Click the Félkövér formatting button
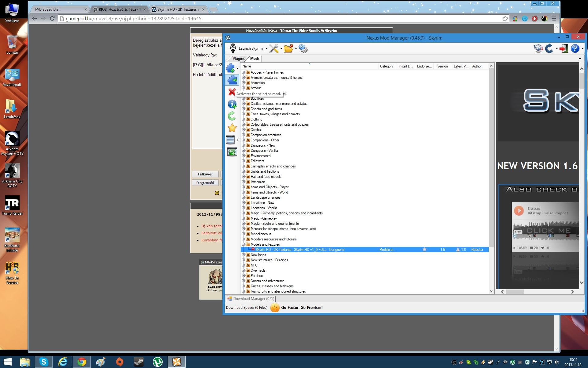Screen dimensions: 588x368 tap(205, 174)
